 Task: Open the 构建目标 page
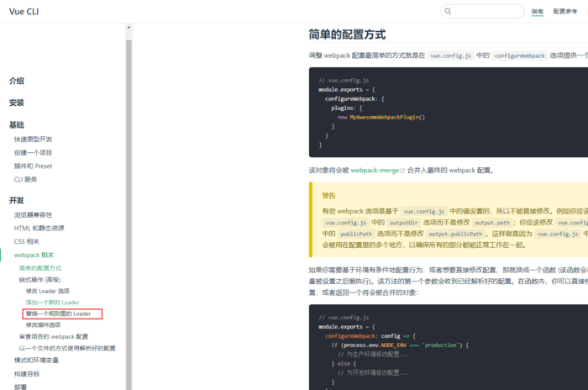tap(27, 374)
